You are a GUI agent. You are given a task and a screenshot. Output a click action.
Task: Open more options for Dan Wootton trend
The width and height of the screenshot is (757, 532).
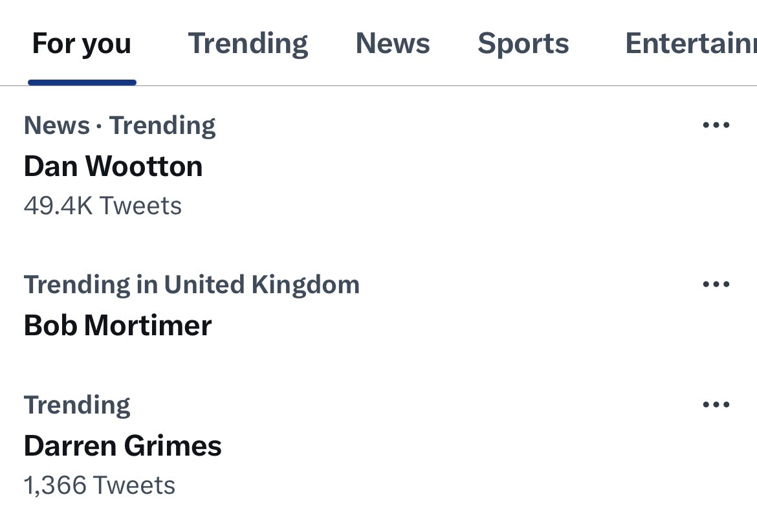[716, 125]
